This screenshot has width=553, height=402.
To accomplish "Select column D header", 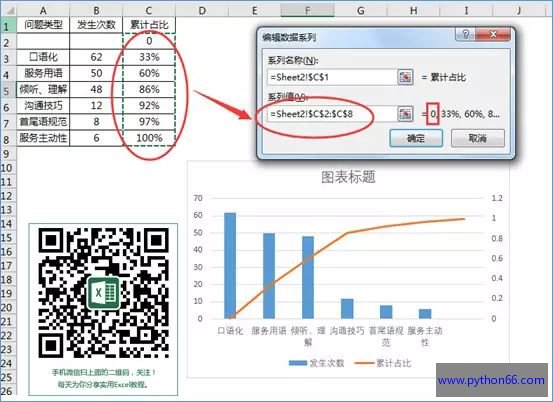I will (x=202, y=10).
